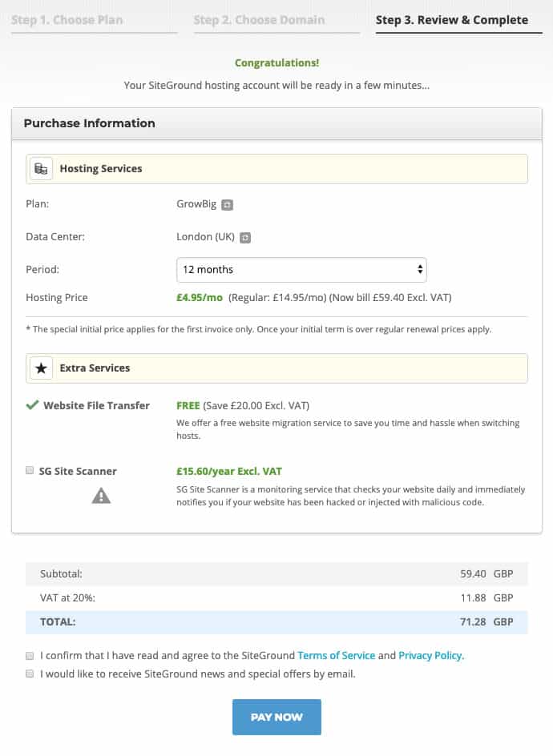Click the Subtotal value 59.40
The image size is (553, 756).
(x=473, y=573)
